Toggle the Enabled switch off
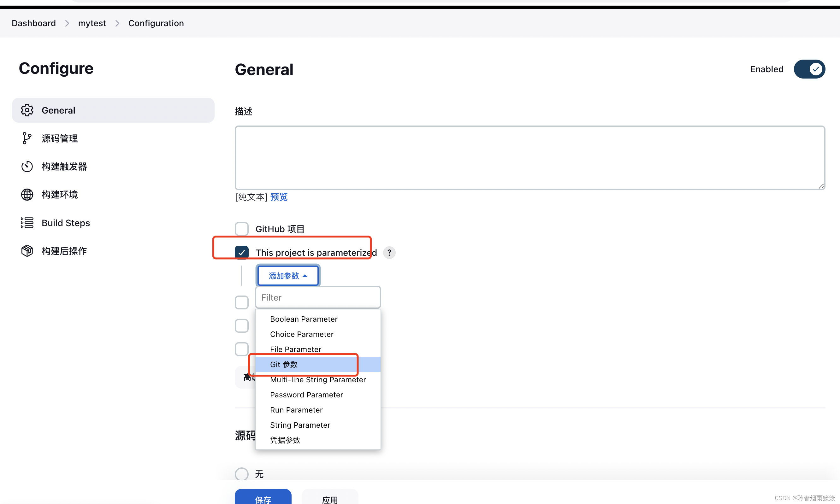 809,69
